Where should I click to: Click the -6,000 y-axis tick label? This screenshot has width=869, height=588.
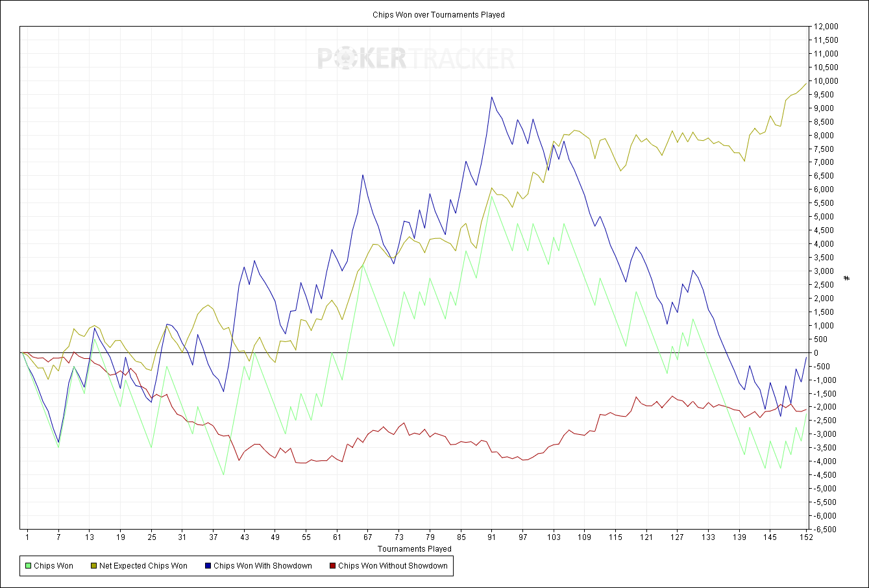[x=826, y=516]
